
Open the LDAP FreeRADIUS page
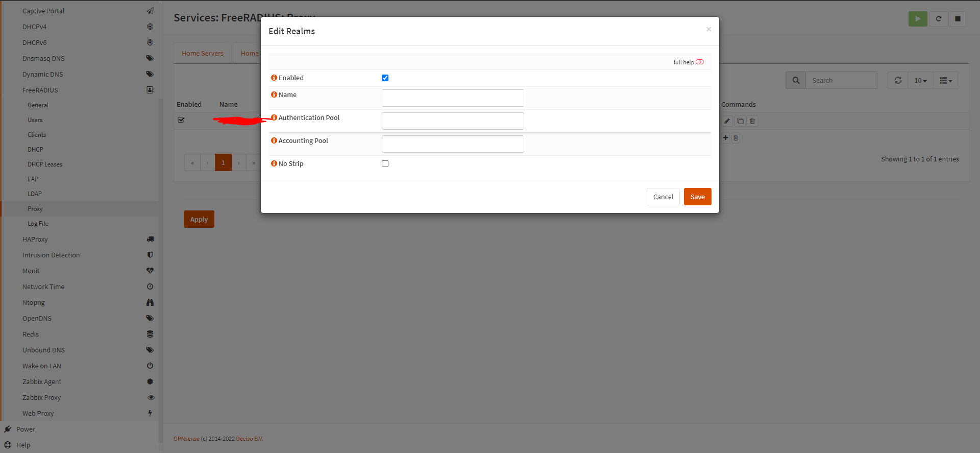(35, 194)
